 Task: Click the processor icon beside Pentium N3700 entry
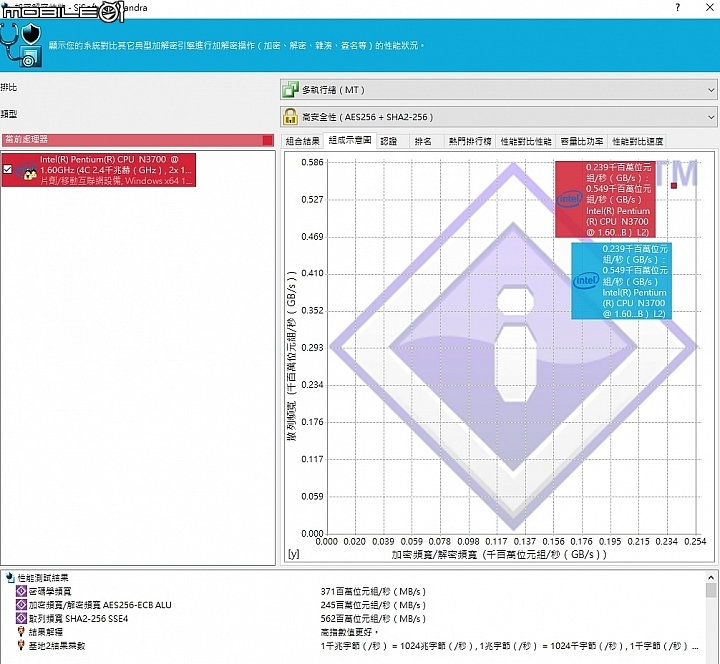click(x=26, y=171)
